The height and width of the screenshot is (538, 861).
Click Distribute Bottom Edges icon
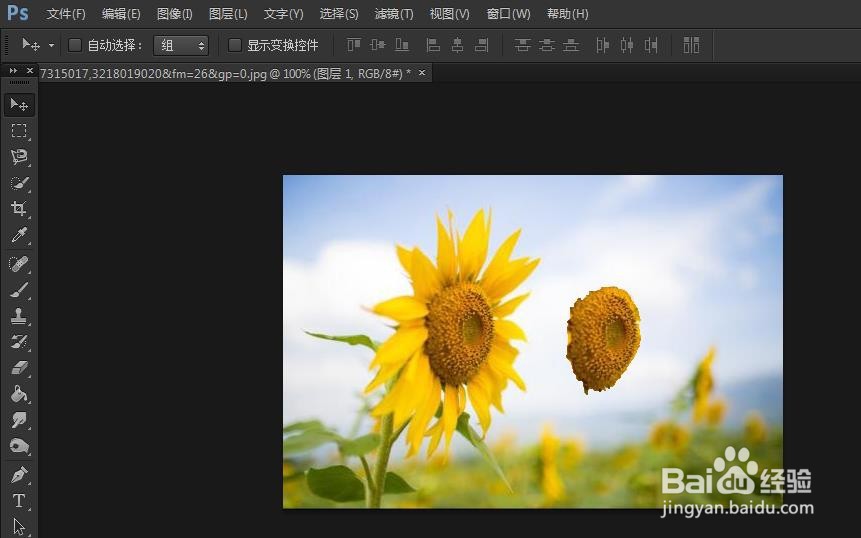(571, 45)
